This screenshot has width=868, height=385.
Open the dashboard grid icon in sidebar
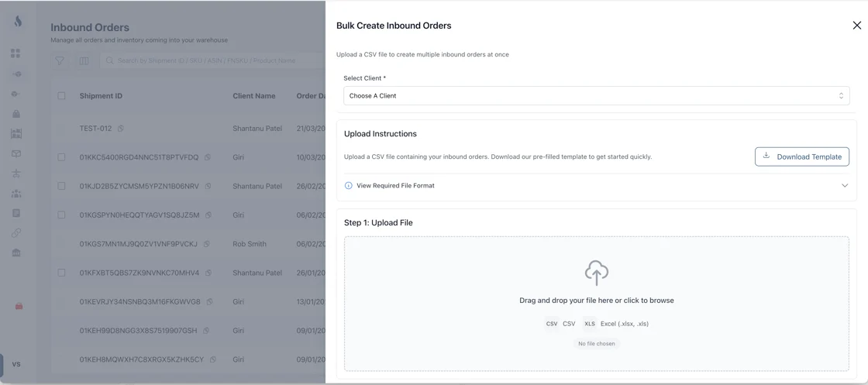[15, 53]
